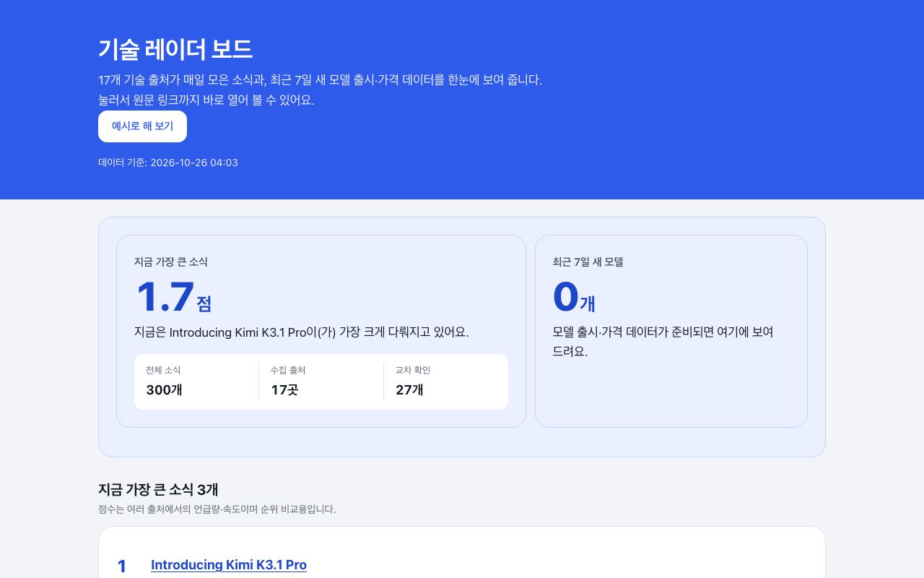Select the 지금은 Introducing Kimi K3.1 Pro이(가) sentence
The image size is (924, 578).
coord(301,332)
